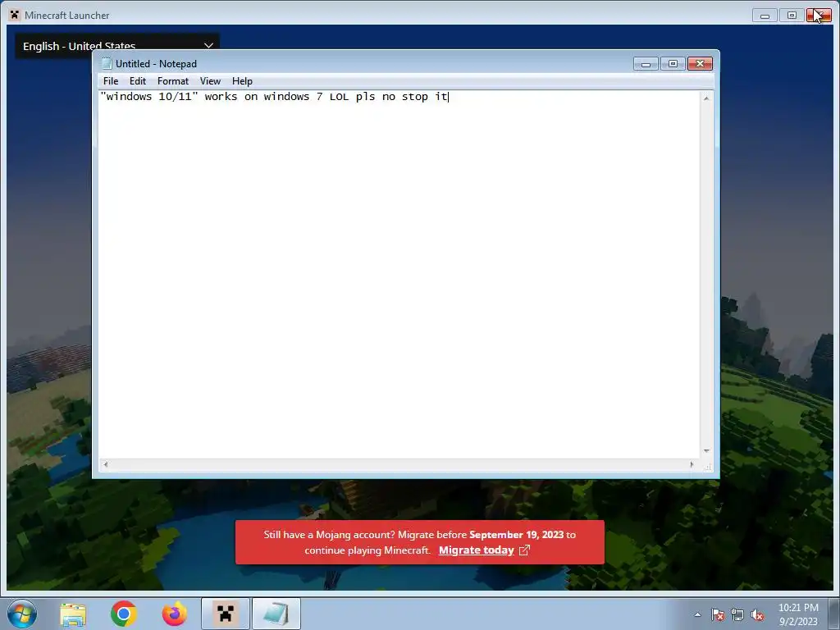
Task: Open Action Center flag icon in tray
Action: click(717, 614)
